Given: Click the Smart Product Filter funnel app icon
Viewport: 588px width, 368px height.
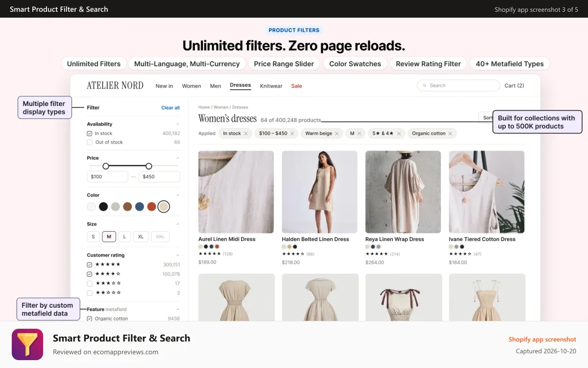Looking at the screenshot, I should coord(27,344).
